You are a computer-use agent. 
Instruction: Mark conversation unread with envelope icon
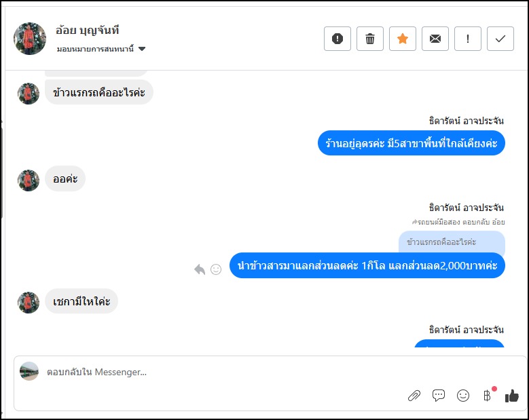435,39
